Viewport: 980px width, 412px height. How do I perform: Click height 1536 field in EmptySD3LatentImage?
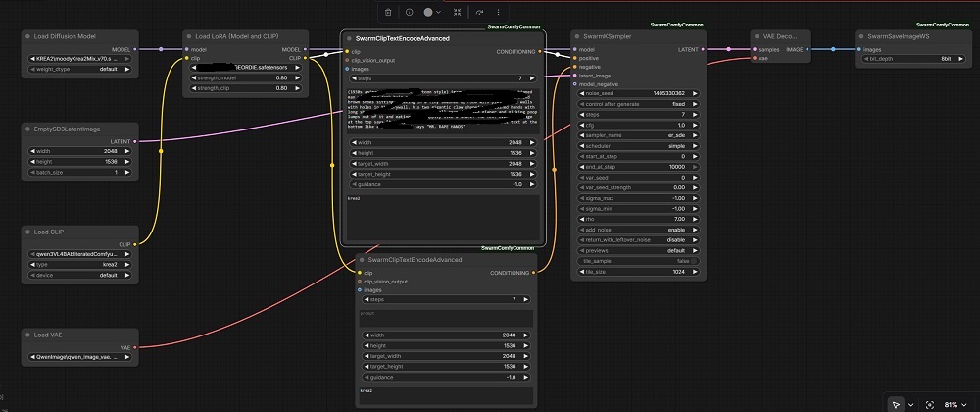pyautogui.click(x=80, y=161)
